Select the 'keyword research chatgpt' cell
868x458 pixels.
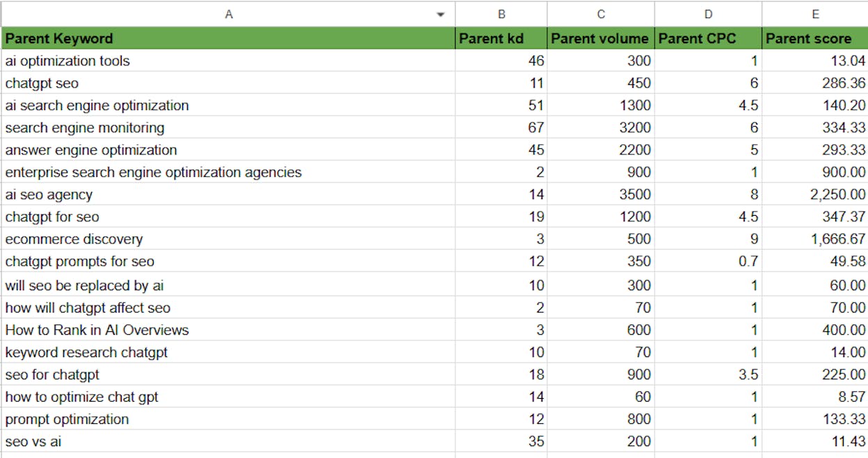[228, 352]
